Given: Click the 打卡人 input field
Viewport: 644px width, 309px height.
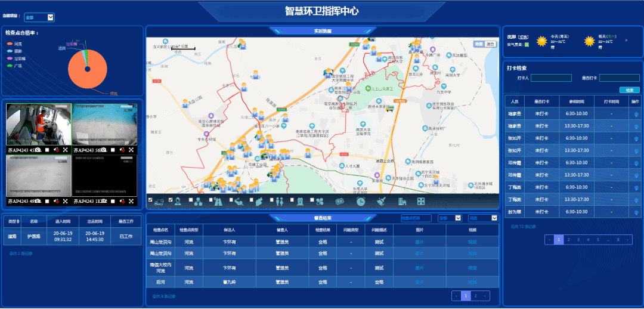Looking at the screenshot, I should point(551,78).
